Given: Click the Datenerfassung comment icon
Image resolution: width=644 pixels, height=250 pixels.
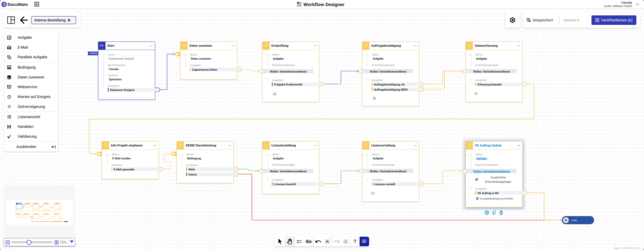Looking at the screenshot, I should 476,94.
